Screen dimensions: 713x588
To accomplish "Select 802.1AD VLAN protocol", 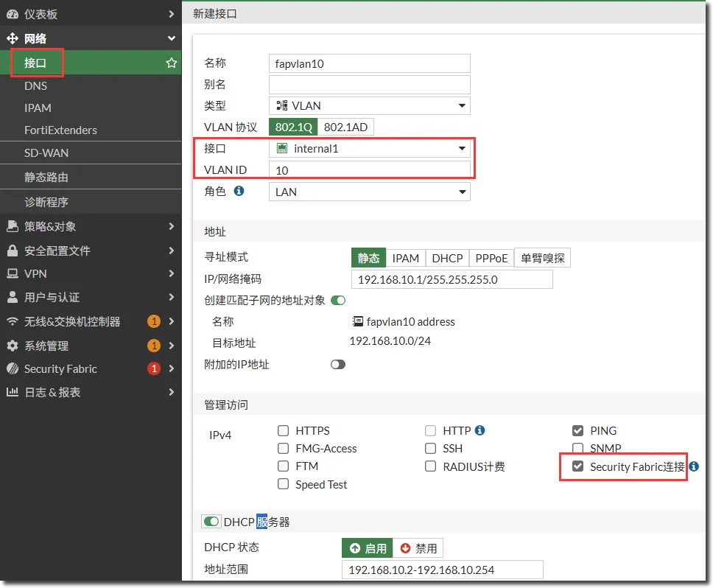I will 345,127.
